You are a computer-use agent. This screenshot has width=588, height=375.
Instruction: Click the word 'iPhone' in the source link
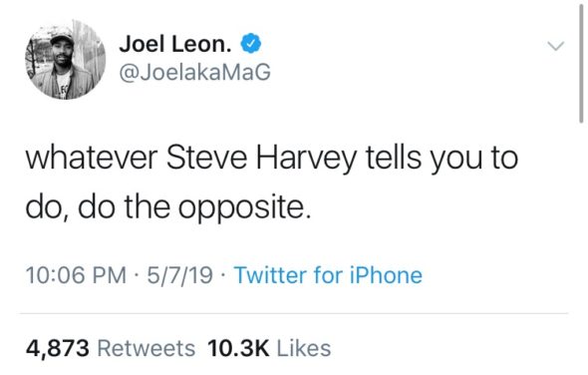coord(386,275)
